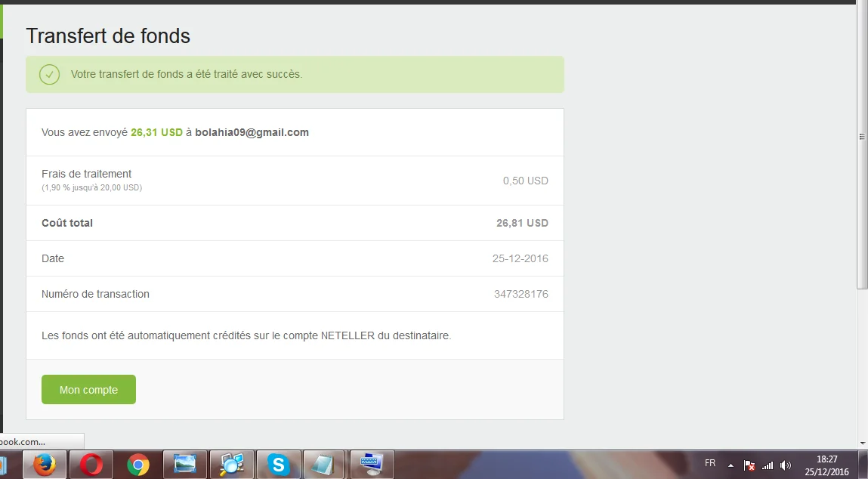Image resolution: width=868 pixels, height=479 pixels.
Task: Open the taskbar clock showing 18:27
Action: pos(828,465)
